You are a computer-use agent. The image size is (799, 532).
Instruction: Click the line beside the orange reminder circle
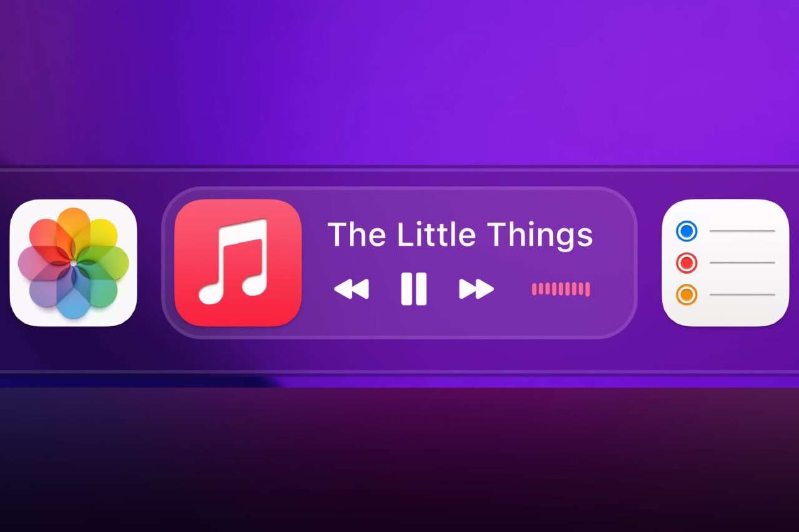coord(742,294)
